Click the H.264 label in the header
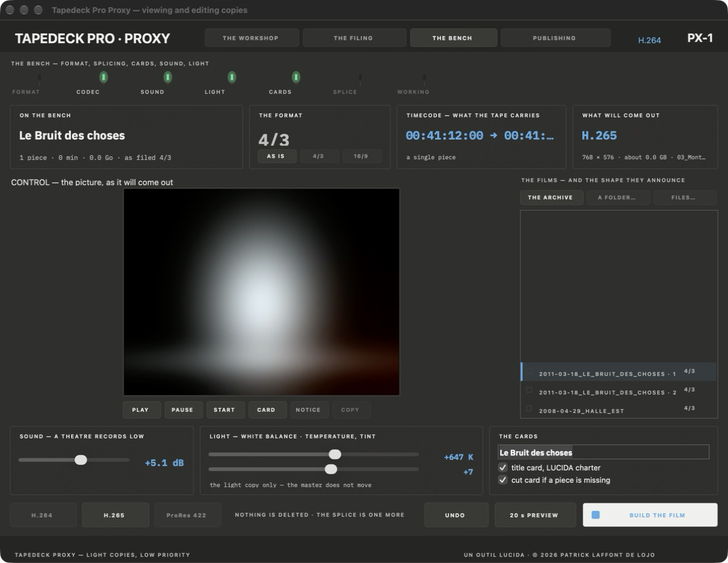The width and height of the screenshot is (728, 563). pos(649,40)
